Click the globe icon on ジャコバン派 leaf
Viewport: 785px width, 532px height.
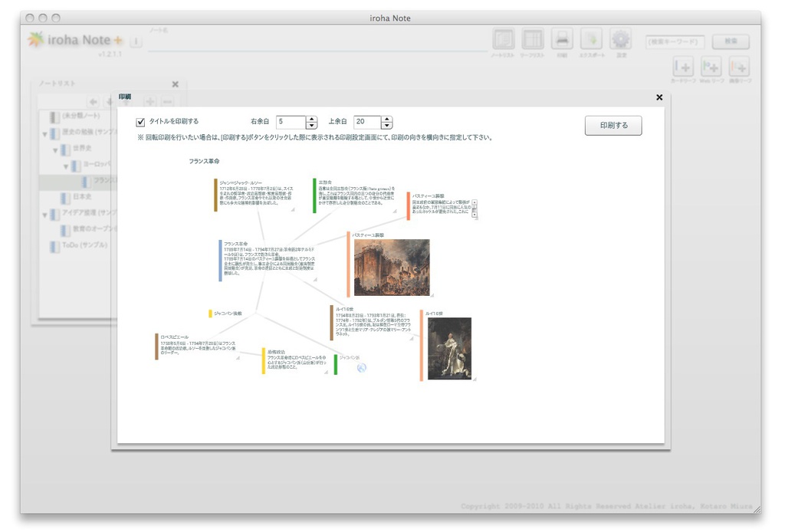click(362, 368)
